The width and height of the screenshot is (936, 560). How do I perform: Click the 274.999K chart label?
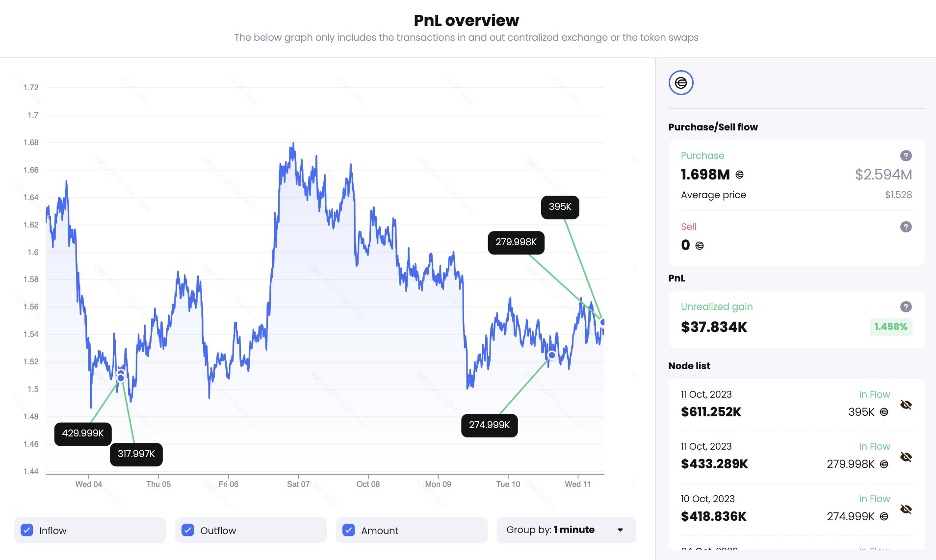click(489, 425)
